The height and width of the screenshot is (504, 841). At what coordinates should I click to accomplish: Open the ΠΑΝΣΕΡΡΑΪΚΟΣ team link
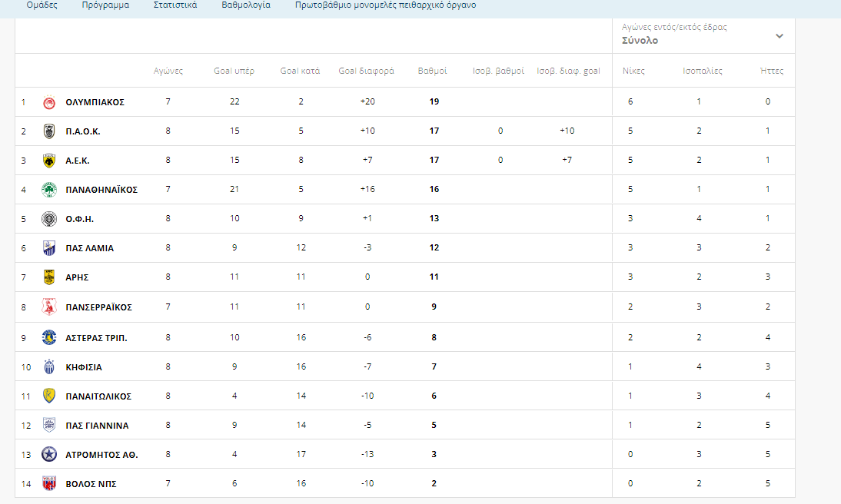click(98, 307)
